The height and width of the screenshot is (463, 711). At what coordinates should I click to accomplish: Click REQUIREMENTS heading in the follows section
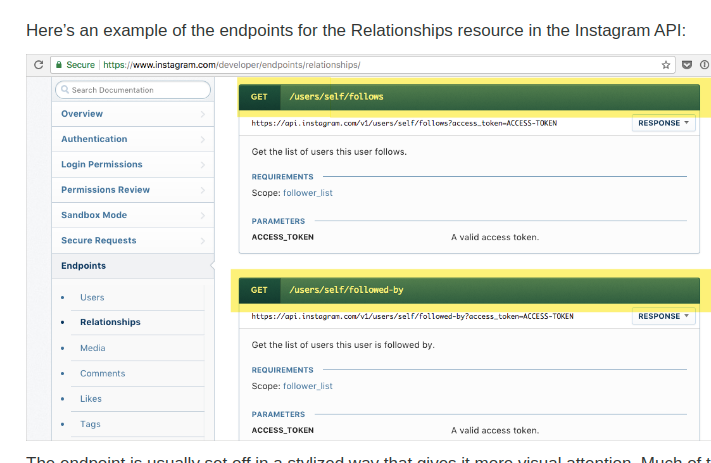282,177
